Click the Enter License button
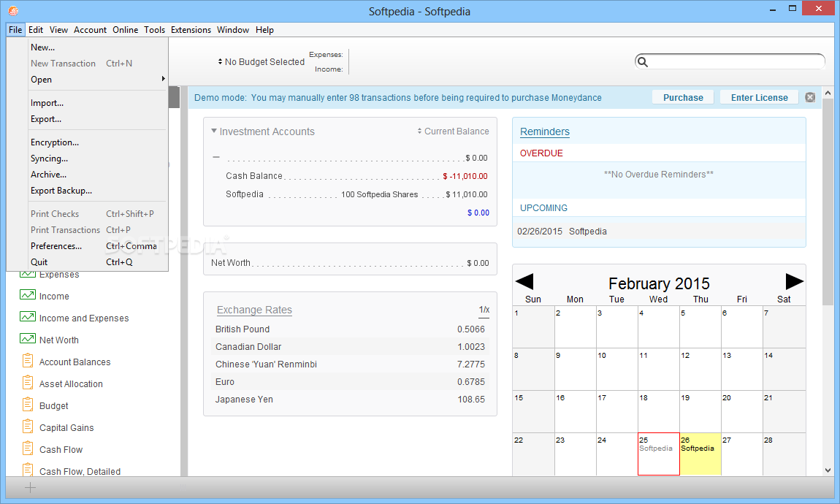Image resolution: width=840 pixels, height=504 pixels. (x=759, y=97)
